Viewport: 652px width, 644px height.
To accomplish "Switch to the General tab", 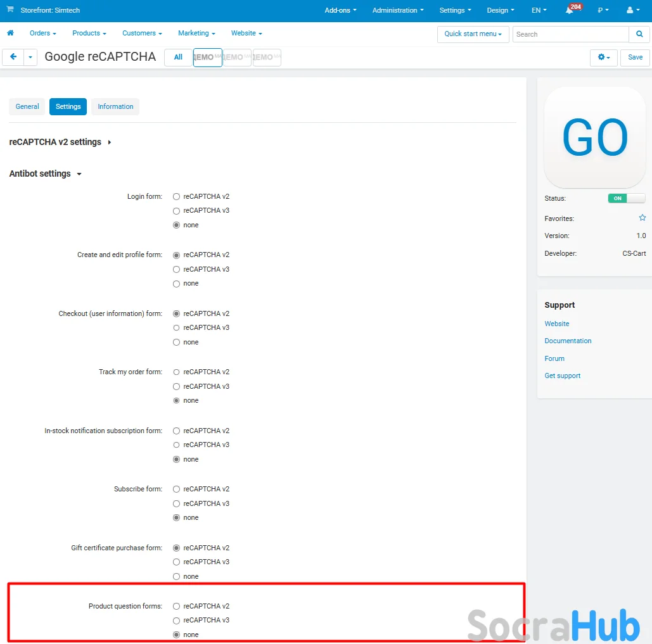I will (x=27, y=106).
